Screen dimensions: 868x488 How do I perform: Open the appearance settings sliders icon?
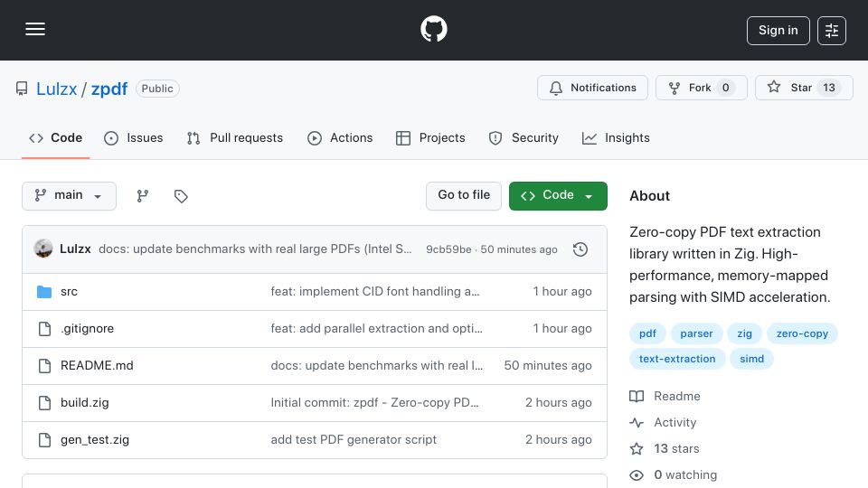832,31
